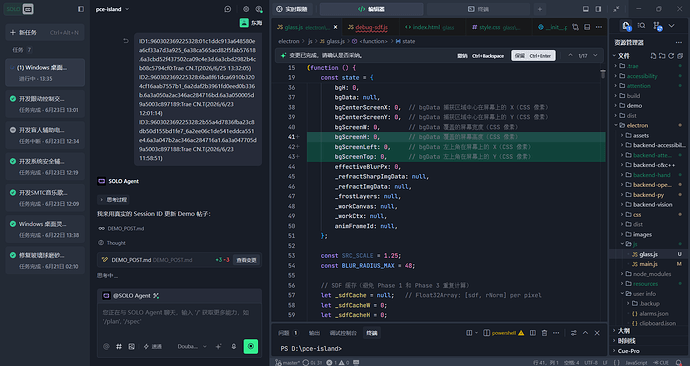
Task: Toggle the left sidebar panel icon
Action: coord(81,9)
